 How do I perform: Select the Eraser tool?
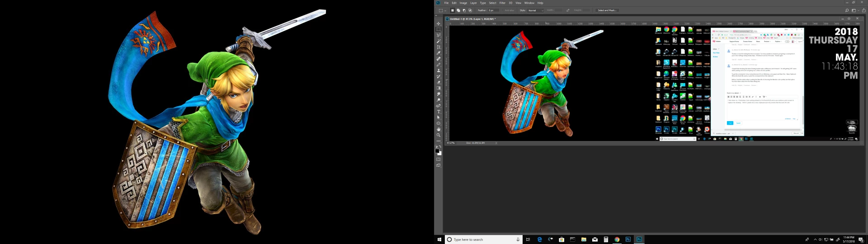click(x=439, y=82)
